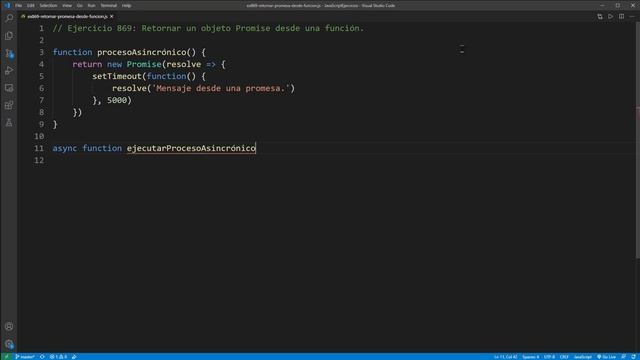The width and height of the screenshot is (640, 360).
Task: Click the VS Code logo icon
Action: 7,5
